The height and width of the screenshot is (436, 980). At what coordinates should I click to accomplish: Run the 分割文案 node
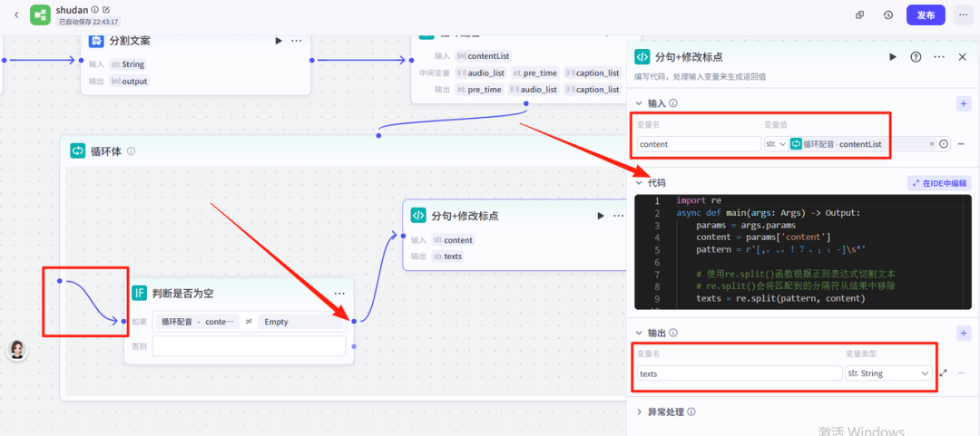(x=279, y=41)
